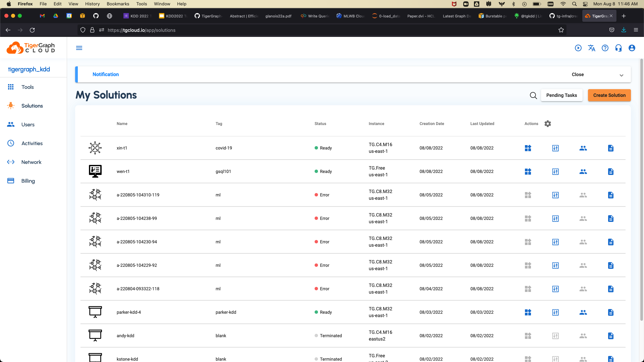644x362 pixels.
Task: Click solution operations icon for wen-t1
Action: [555, 172]
